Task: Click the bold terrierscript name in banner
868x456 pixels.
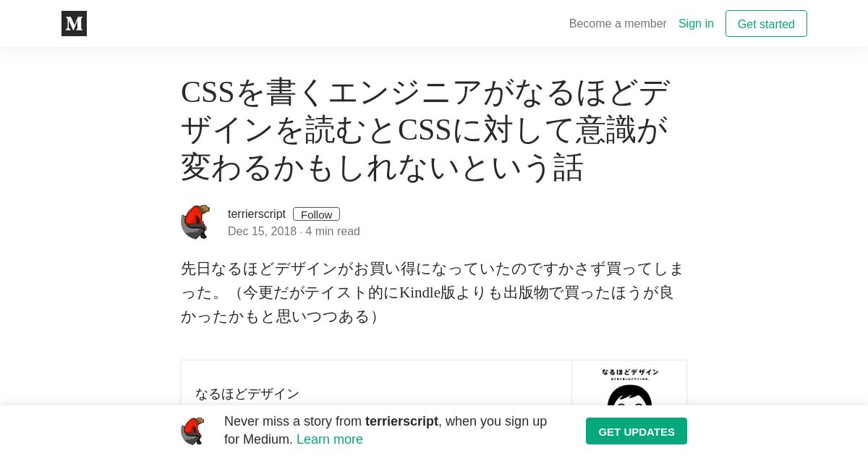Action: pos(401,421)
